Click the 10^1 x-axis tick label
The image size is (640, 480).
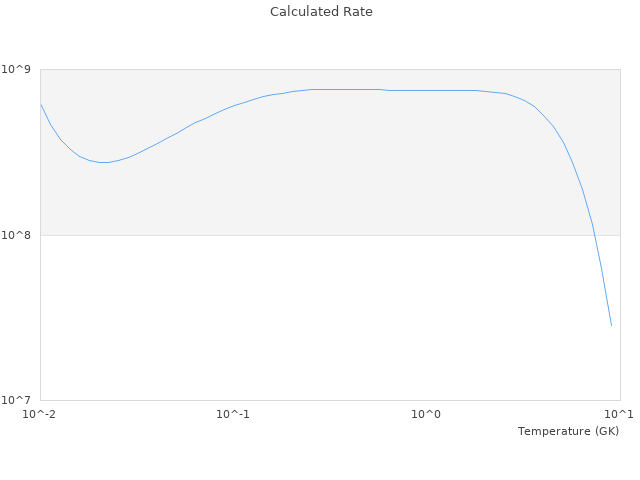point(618,414)
